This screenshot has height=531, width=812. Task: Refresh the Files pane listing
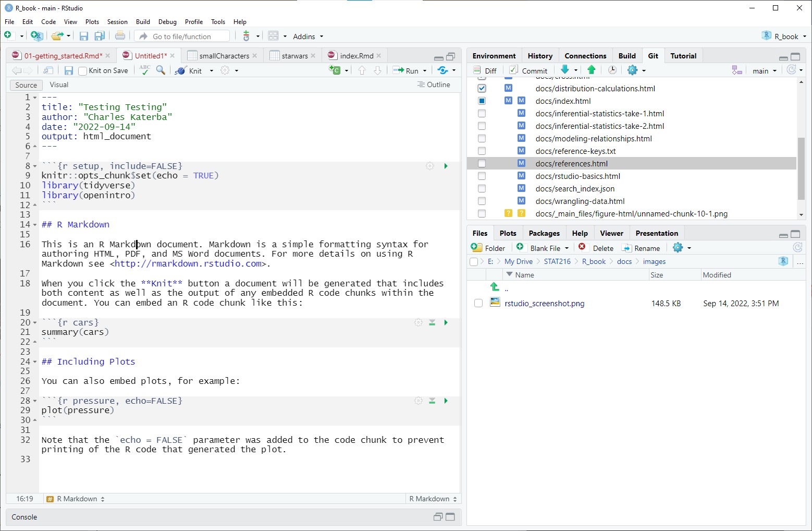(797, 248)
